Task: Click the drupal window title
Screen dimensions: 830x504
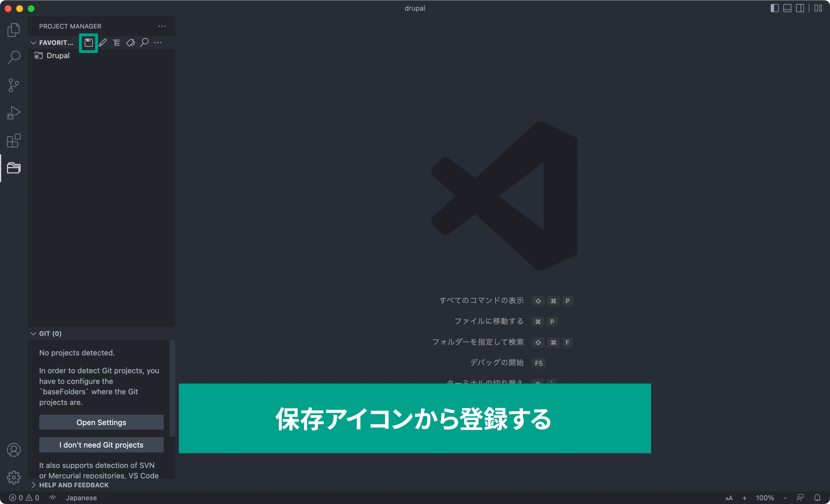Action: click(x=415, y=8)
